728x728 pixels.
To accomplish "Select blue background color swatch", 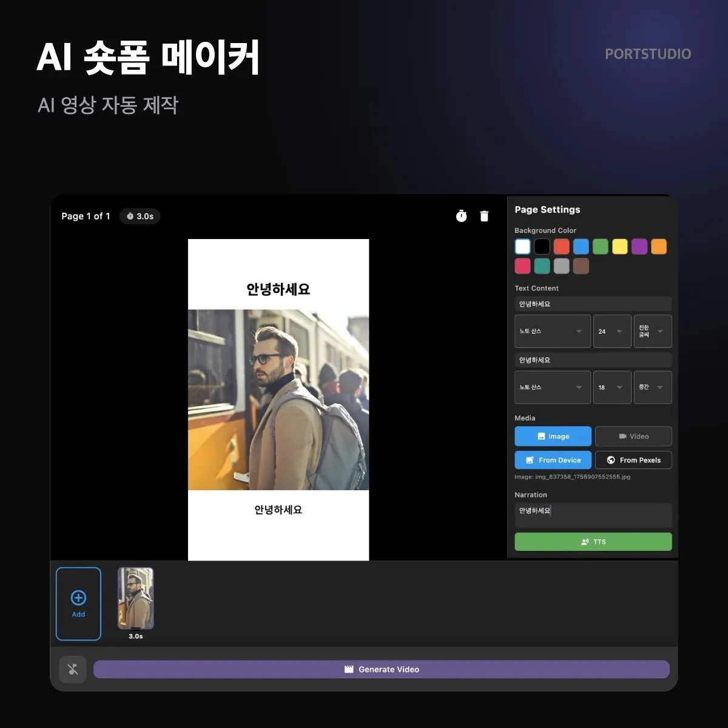I will [x=581, y=246].
